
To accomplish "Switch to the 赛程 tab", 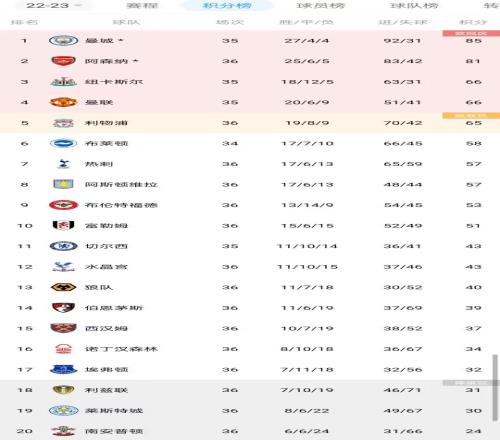I will [x=142, y=5].
